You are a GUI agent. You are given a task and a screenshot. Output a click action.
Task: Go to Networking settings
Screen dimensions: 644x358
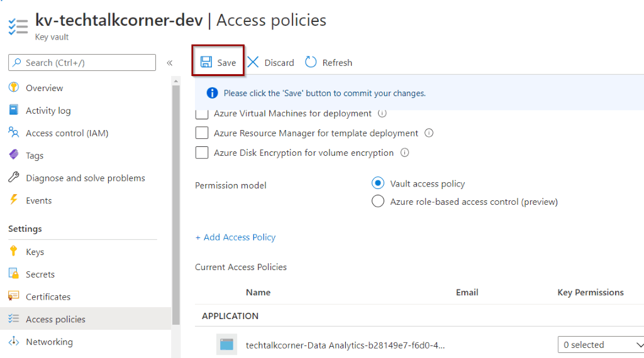86,342
